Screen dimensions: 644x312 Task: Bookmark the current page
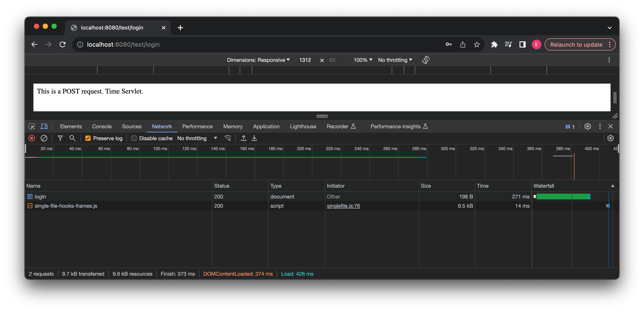coord(476,44)
